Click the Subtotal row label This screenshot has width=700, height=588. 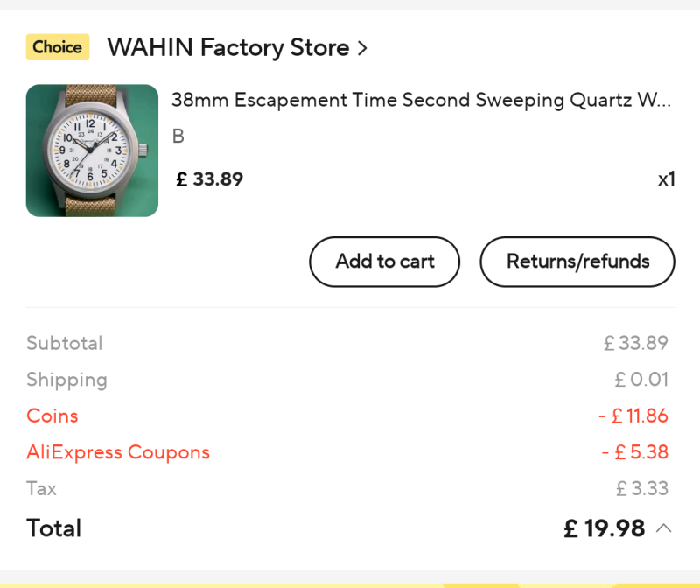pos(64,343)
